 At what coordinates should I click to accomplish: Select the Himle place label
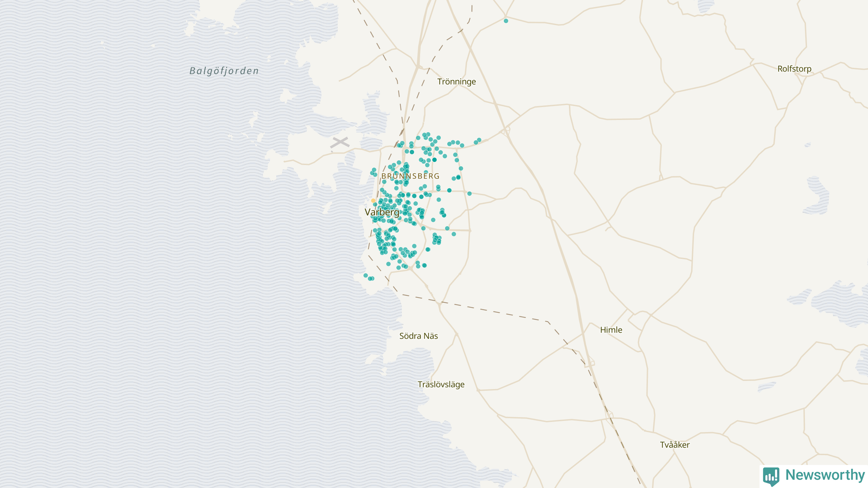click(x=611, y=330)
